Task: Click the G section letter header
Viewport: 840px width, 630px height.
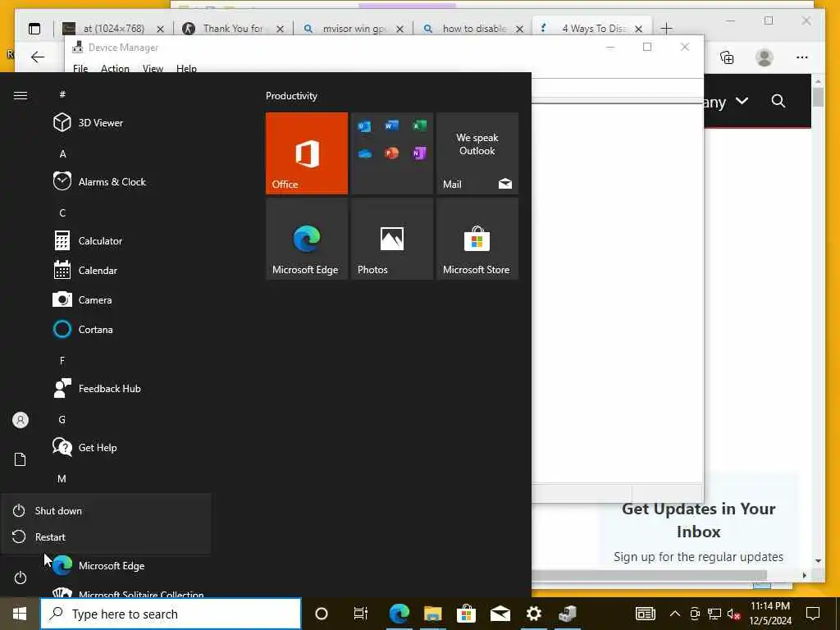Action: point(62,419)
